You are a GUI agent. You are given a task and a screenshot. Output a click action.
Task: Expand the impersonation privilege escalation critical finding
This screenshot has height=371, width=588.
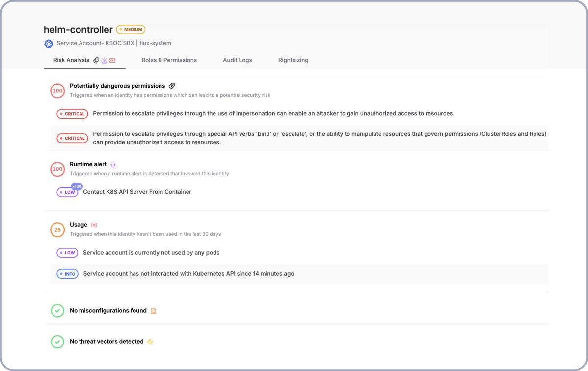(273, 114)
